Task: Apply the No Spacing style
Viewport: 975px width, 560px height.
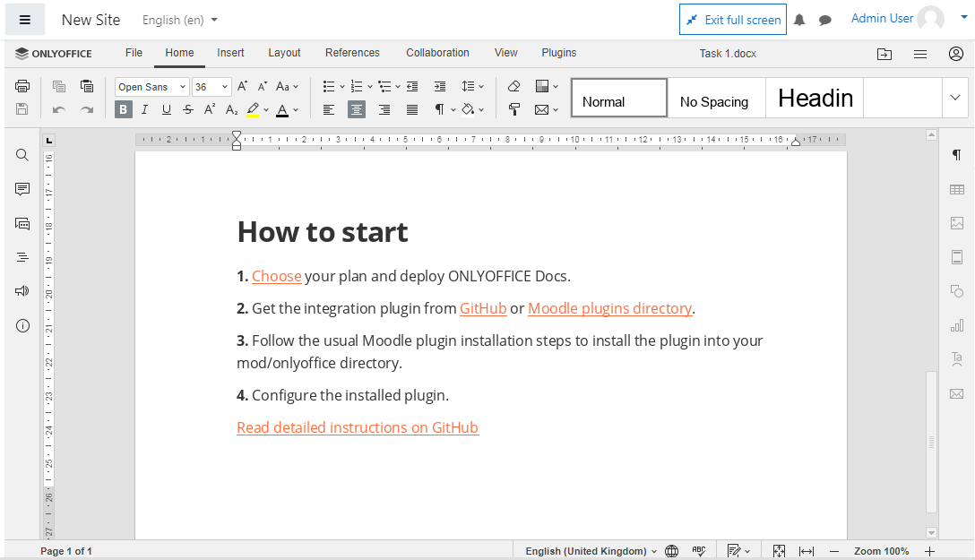Action: point(716,98)
